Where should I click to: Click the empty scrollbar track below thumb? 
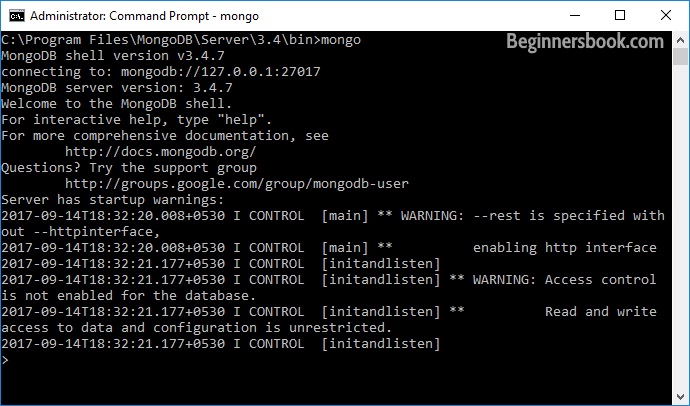(680, 227)
